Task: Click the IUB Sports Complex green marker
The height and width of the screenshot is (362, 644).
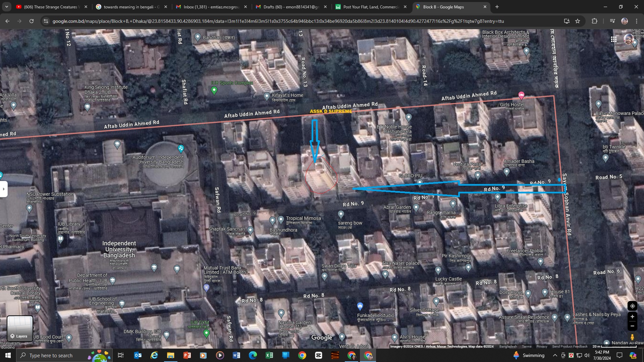Action: (214, 90)
